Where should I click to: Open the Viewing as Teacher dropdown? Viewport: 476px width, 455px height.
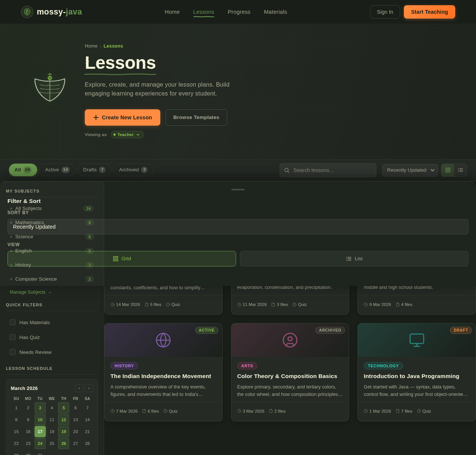pyautogui.click(x=127, y=135)
